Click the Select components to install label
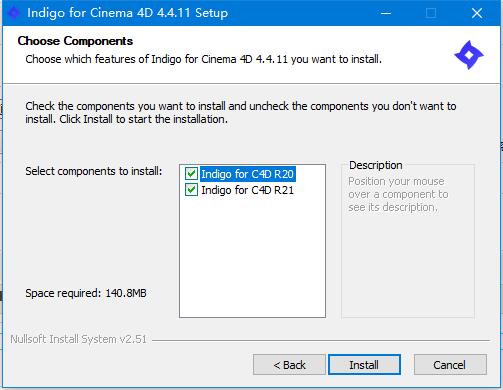Screen dimensions: 503x390 (94, 171)
